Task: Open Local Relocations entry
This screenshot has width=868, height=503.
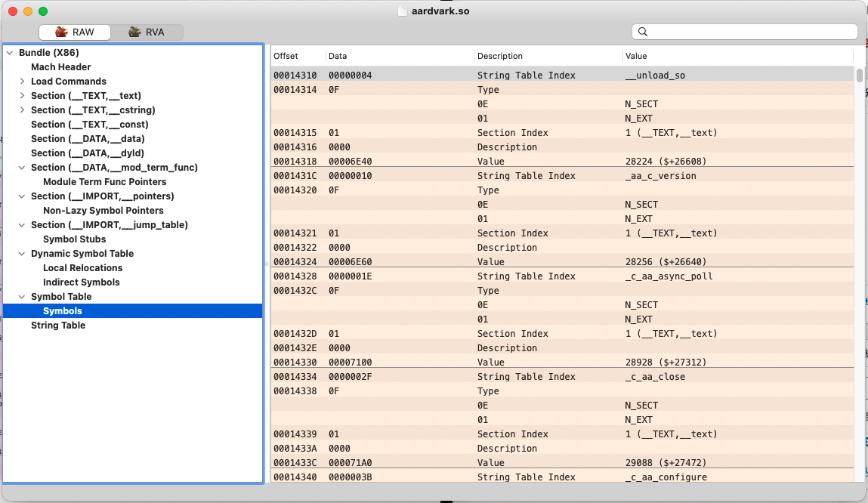Action: 82,268
